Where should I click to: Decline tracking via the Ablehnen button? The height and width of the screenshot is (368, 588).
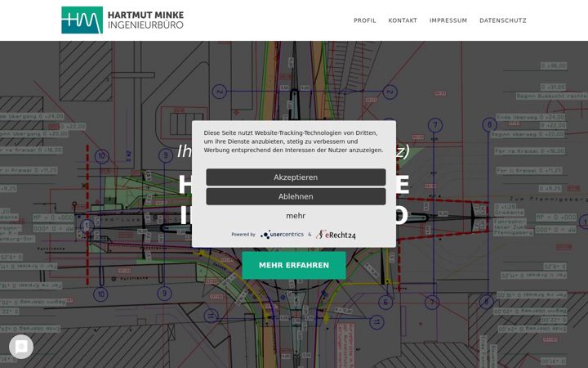point(296,196)
